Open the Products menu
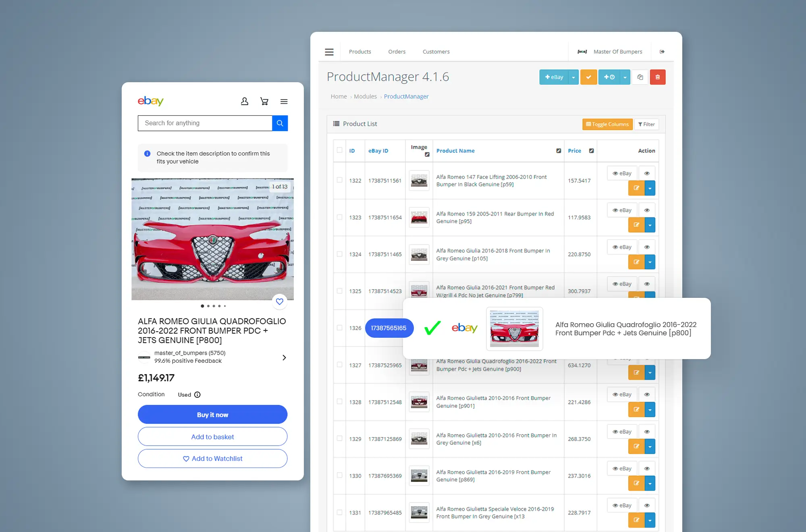Image resolution: width=806 pixels, height=532 pixels. tap(360, 52)
